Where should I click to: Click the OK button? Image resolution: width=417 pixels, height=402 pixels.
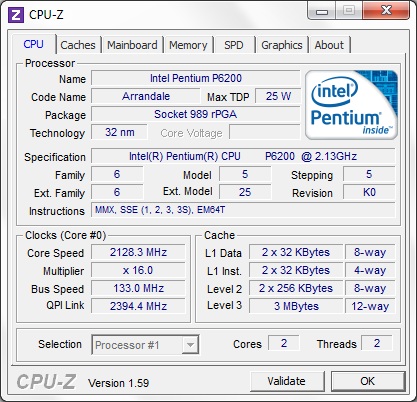coord(368,381)
